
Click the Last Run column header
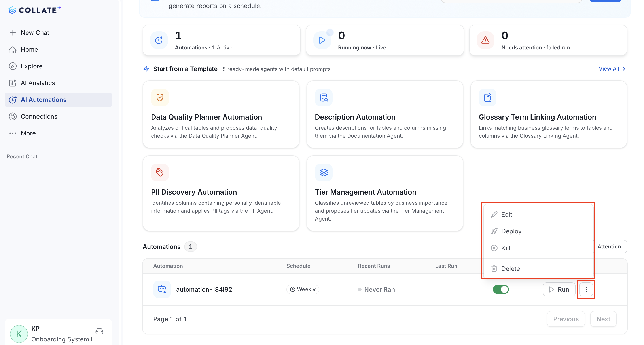tap(446, 266)
